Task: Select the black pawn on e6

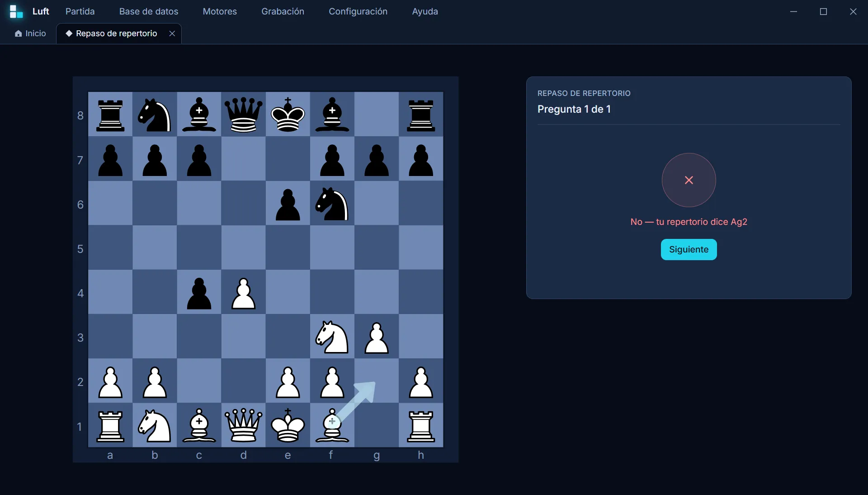Action: 288,204
